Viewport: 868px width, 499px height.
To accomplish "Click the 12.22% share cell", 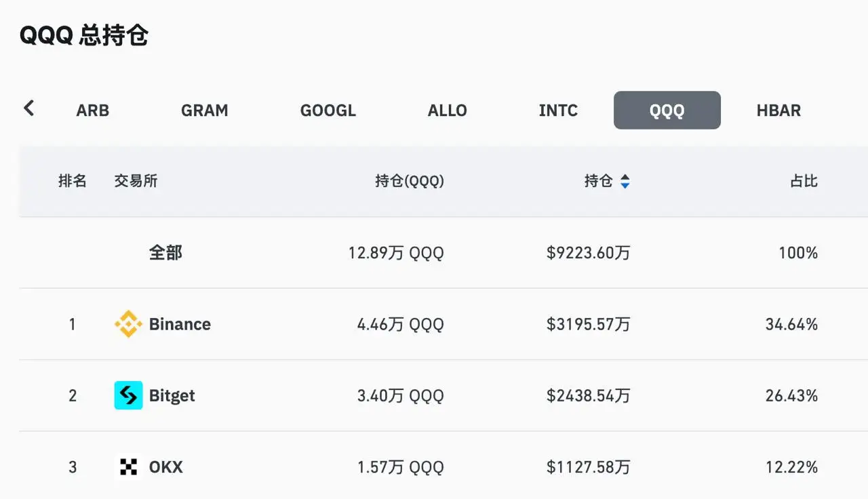I will coord(791,467).
